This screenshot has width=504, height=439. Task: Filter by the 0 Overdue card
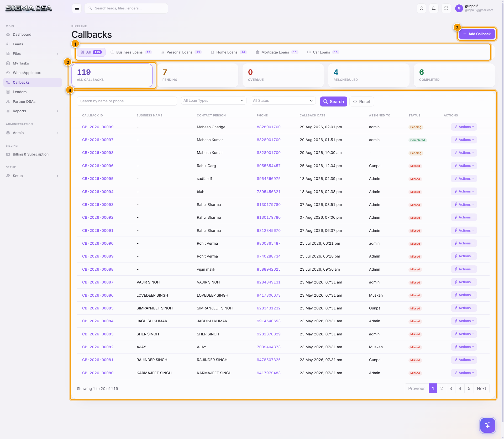tap(283, 75)
